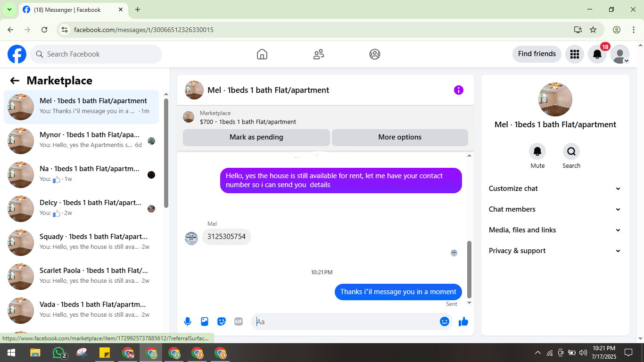Open Chrome tab search dropdown arrow
This screenshot has width=644, height=362.
click(x=9, y=9)
